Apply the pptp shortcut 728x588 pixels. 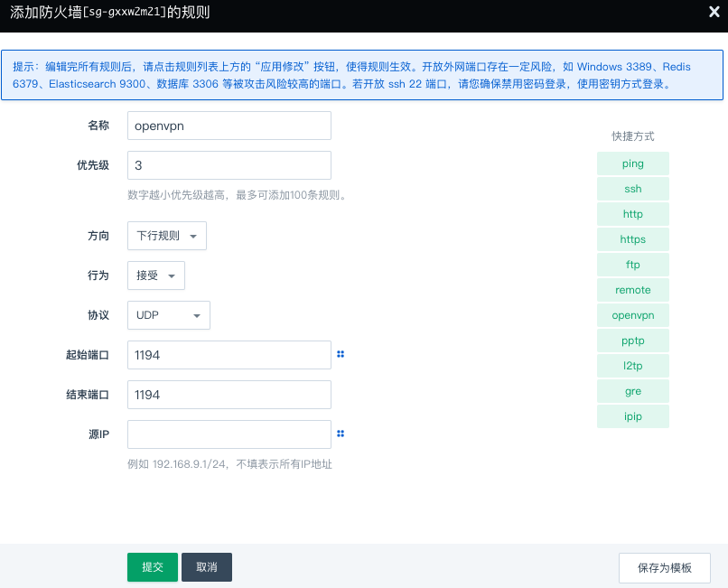coord(633,341)
